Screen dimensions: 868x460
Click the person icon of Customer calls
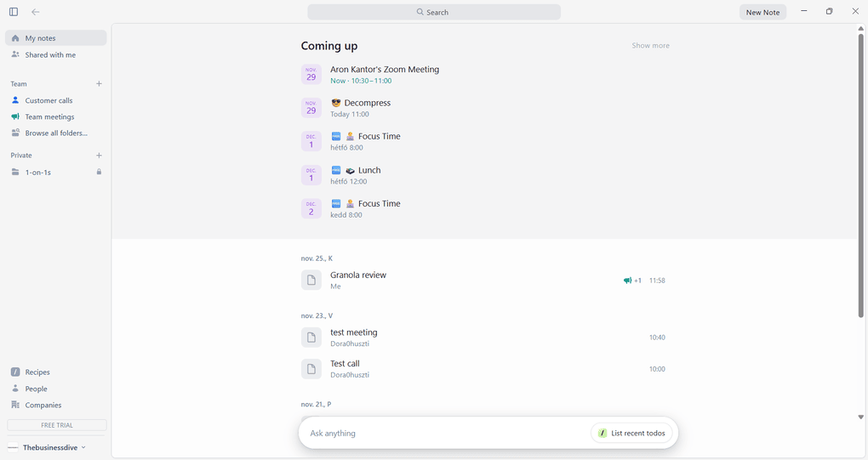[15, 100]
